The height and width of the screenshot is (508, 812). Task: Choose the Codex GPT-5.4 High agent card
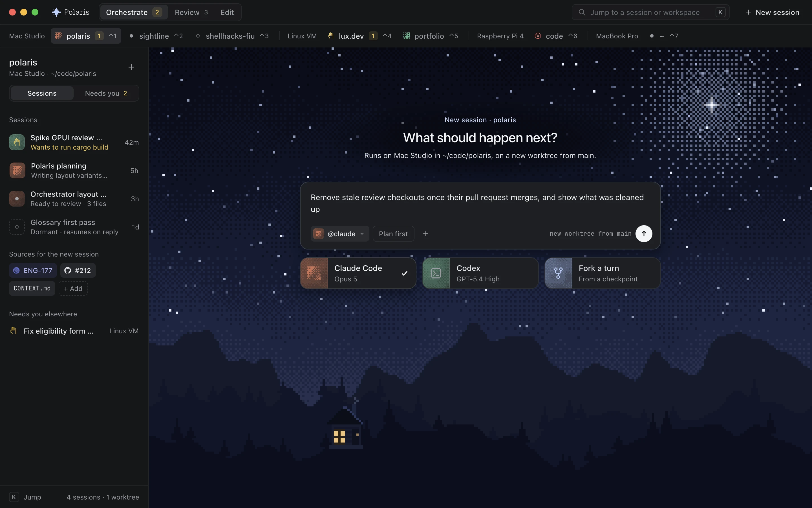point(480,273)
